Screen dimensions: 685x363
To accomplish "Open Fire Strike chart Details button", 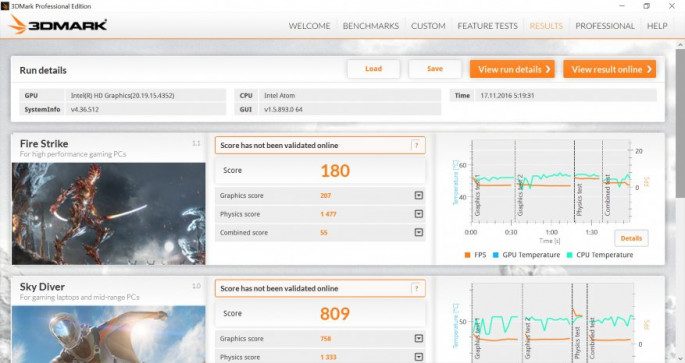I will coord(631,239).
